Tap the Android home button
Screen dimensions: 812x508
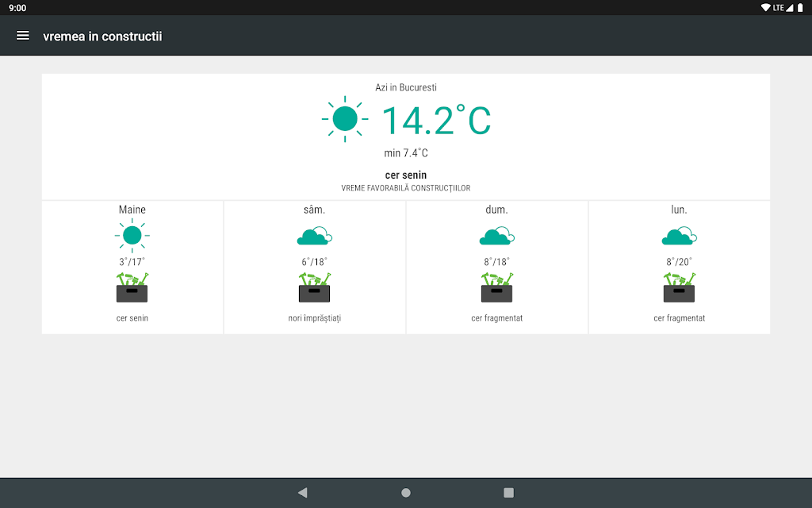point(406,492)
